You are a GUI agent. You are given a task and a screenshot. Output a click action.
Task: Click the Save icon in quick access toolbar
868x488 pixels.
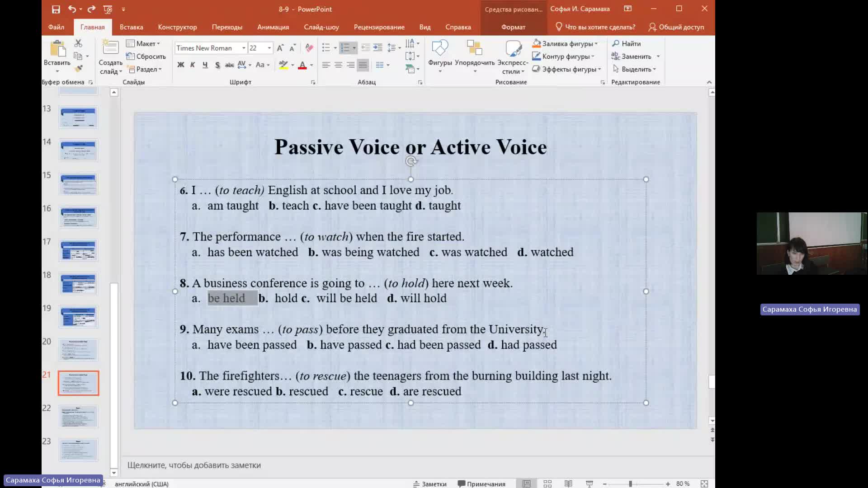[56, 9]
